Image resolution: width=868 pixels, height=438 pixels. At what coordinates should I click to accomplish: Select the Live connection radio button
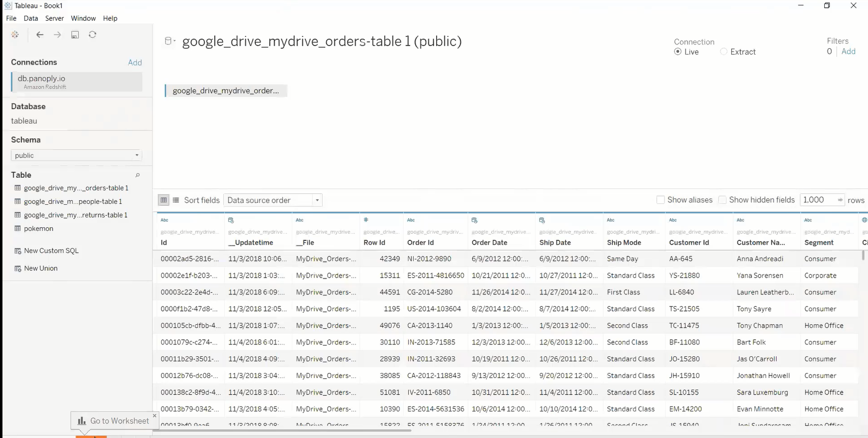coord(678,52)
